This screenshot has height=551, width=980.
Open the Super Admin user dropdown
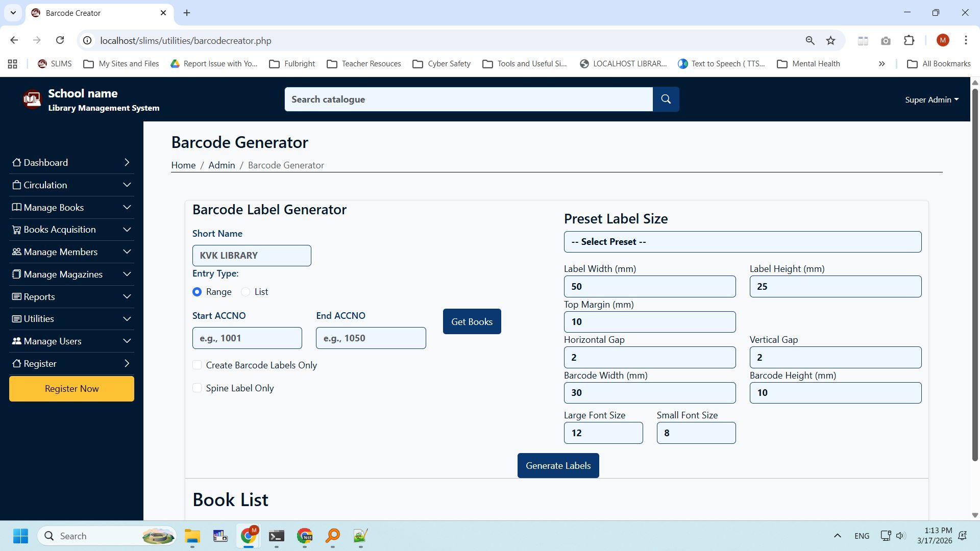932,99
